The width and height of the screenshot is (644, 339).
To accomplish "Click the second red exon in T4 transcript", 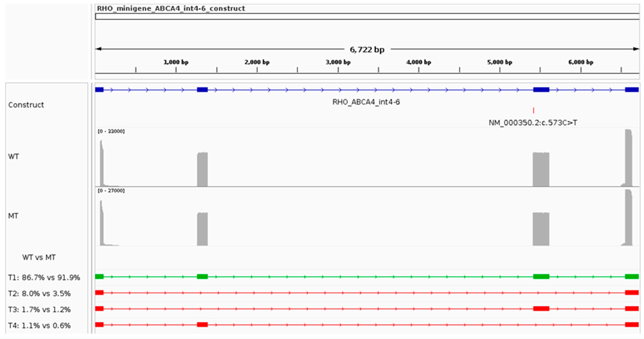I will (202, 325).
